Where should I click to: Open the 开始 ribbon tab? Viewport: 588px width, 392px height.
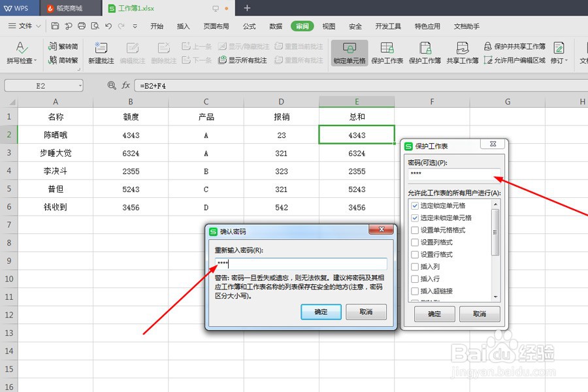[x=157, y=26]
